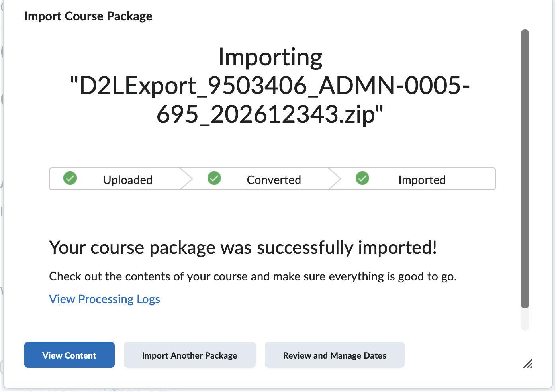
Task: Expand the progress stepper bar
Action: click(272, 178)
